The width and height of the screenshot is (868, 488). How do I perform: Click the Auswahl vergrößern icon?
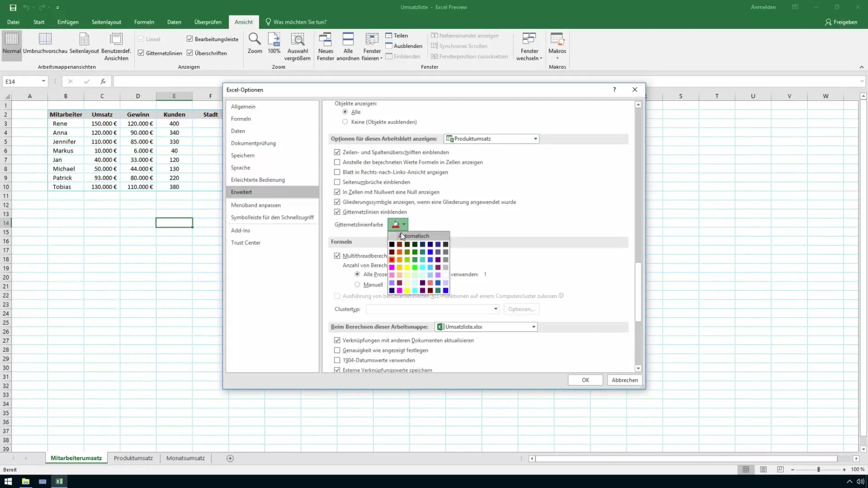(297, 40)
